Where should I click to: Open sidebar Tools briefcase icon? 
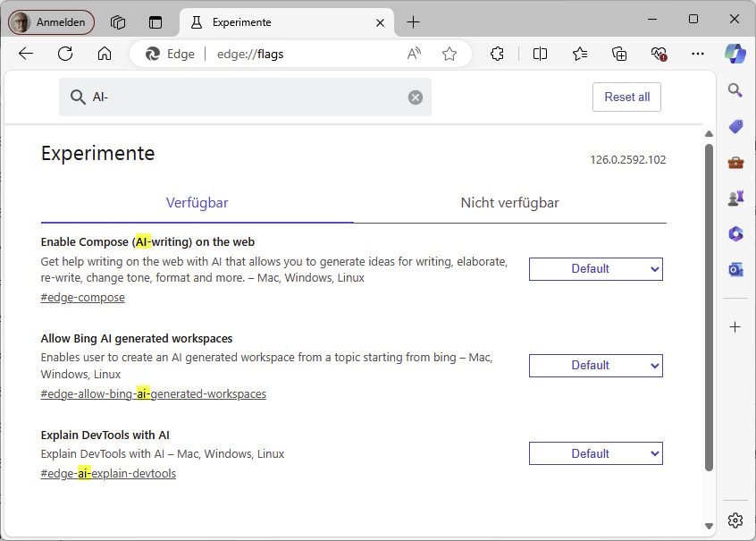click(x=735, y=162)
